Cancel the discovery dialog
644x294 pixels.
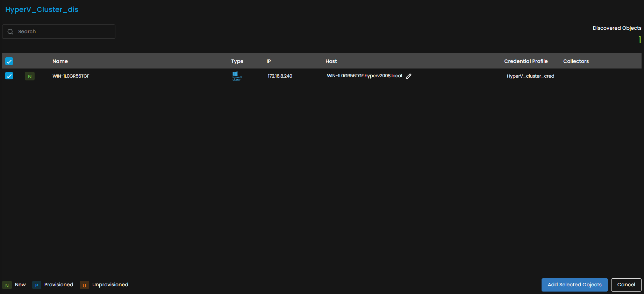coord(626,285)
